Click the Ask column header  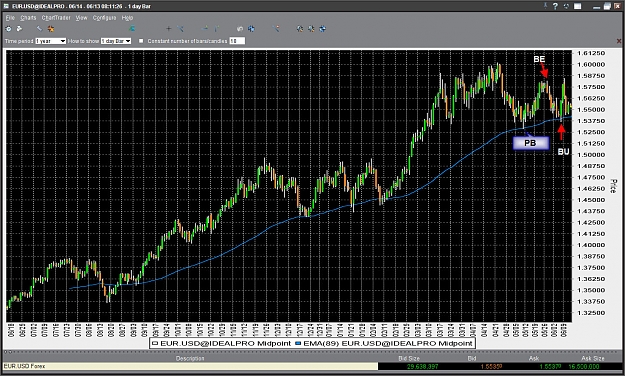(x=533, y=358)
